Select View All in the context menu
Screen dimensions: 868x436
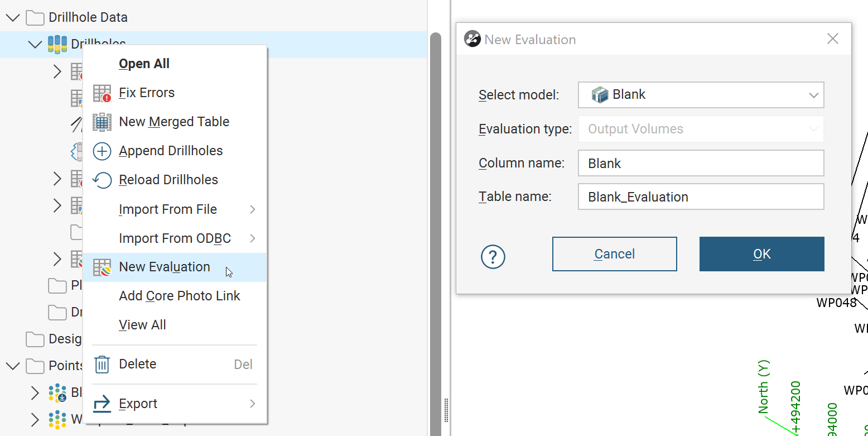[175, 325]
